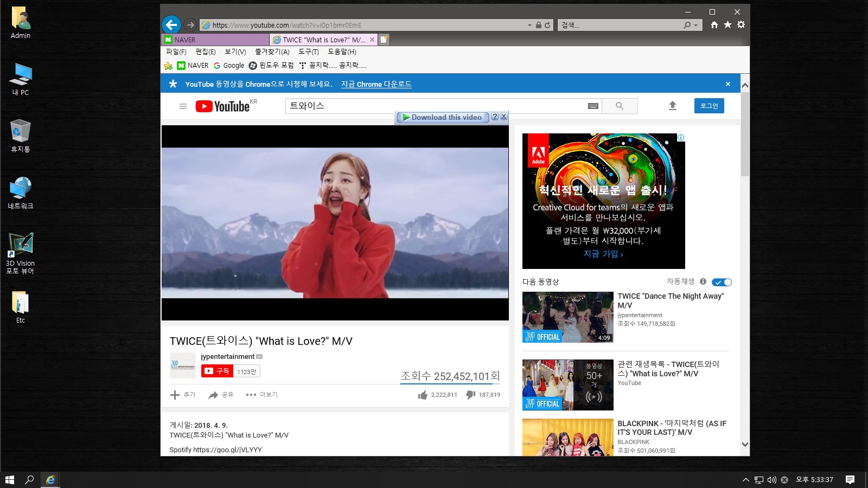Screen dimensions: 868x488
Task: Dismiss the Chrome promotion banner
Action: (728, 84)
